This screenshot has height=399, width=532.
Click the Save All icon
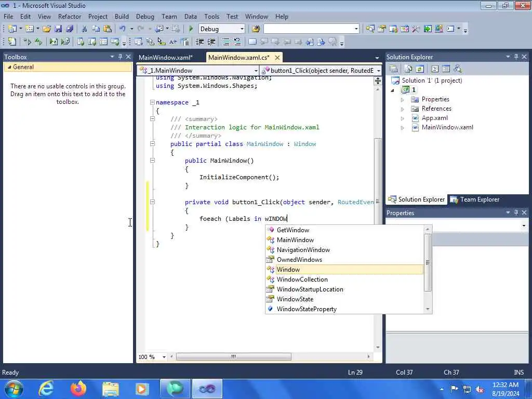[70, 29]
